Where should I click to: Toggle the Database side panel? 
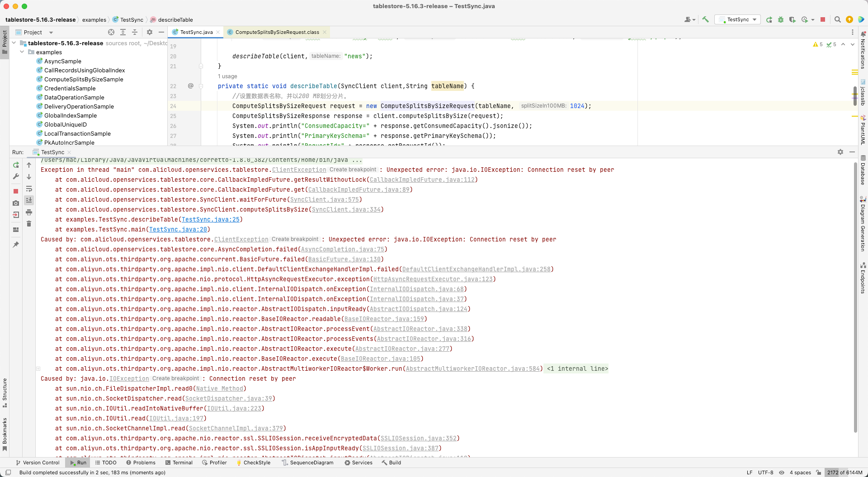(x=863, y=170)
